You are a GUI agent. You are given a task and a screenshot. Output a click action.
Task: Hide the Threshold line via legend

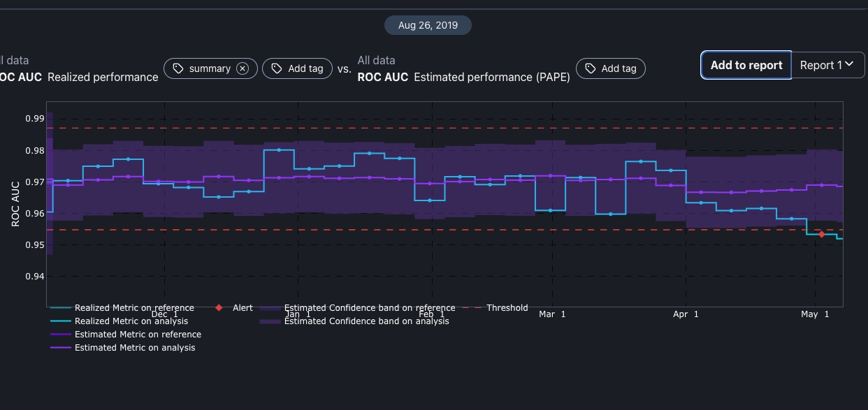coord(507,308)
